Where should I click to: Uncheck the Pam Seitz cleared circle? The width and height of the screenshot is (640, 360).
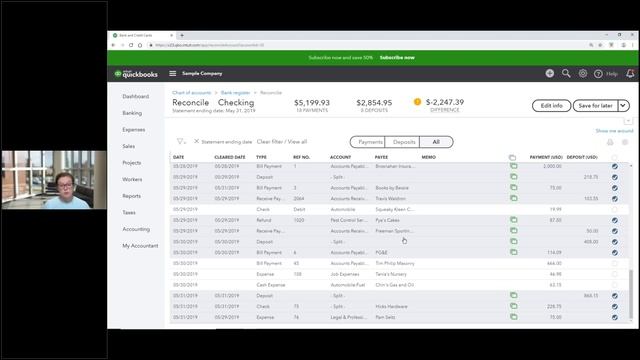pos(615,317)
